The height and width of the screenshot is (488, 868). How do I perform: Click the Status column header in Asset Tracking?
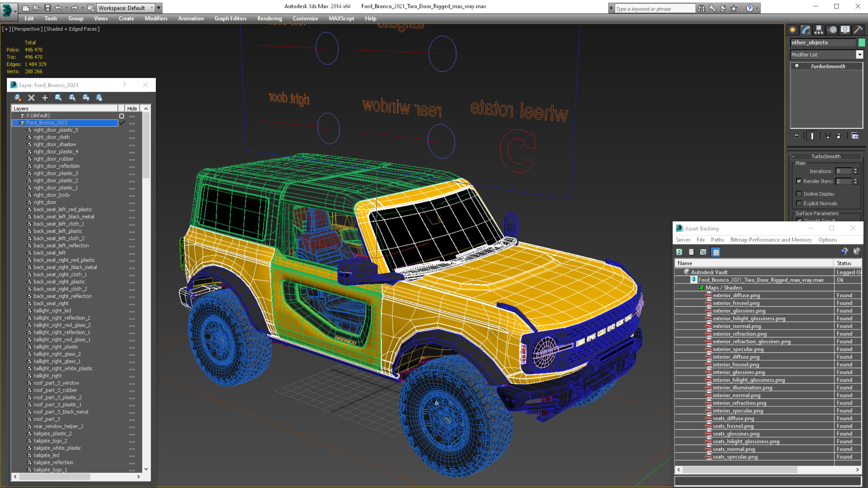pyautogui.click(x=847, y=263)
